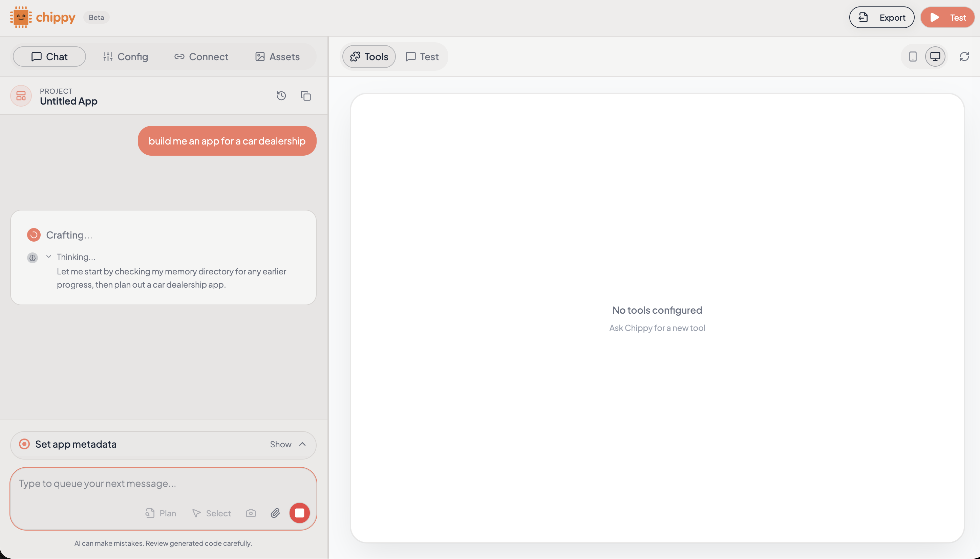Click the orange Test run button

pyautogui.click(x=947, y=17)
